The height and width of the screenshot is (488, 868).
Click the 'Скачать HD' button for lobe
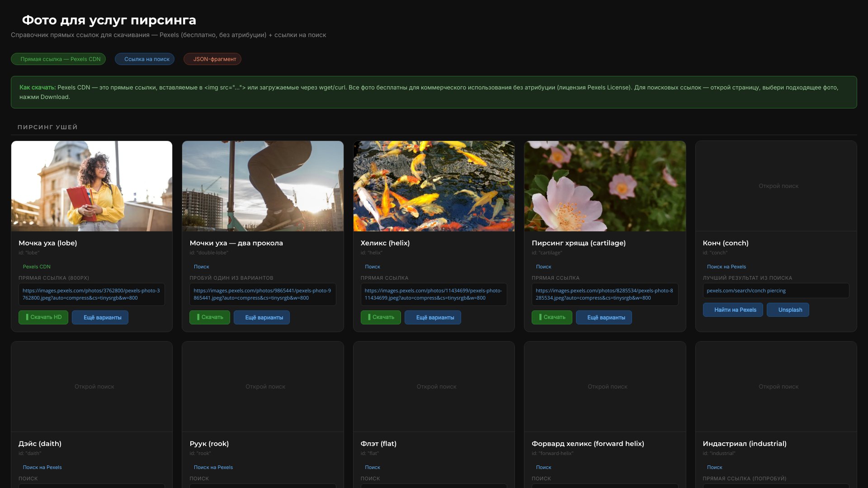point(43,317)
